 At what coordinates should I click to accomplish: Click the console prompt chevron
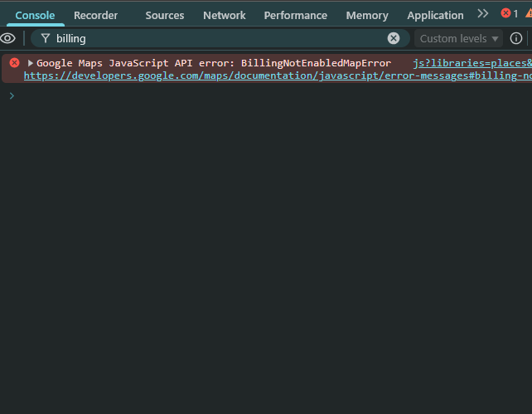click(12, 95)
